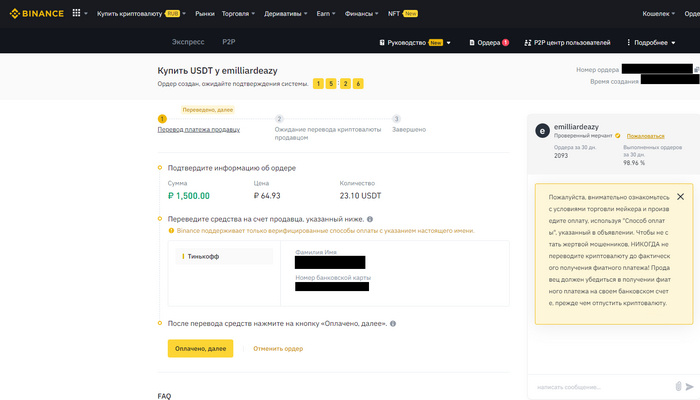Click the info icon beside seller account instruction
Image resolution: width=700 pixels, height=400 pixels.
coord(370,219)
